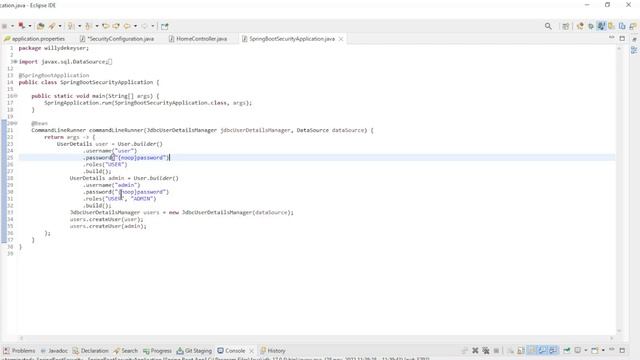Screen dimensions: 640x360
Task: Open the dropdown next to the red launch icon
Action: (x=30, y=26)
